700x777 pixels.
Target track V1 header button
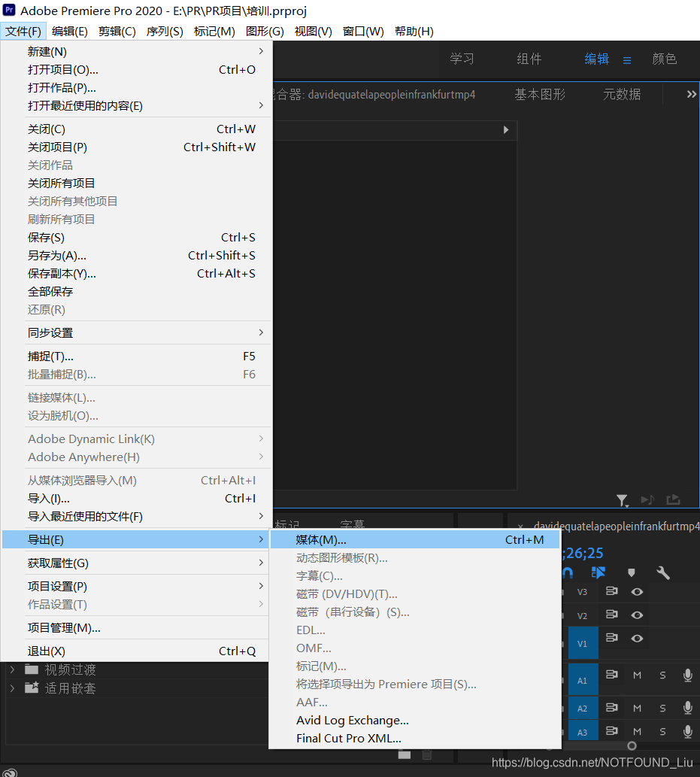583,643
